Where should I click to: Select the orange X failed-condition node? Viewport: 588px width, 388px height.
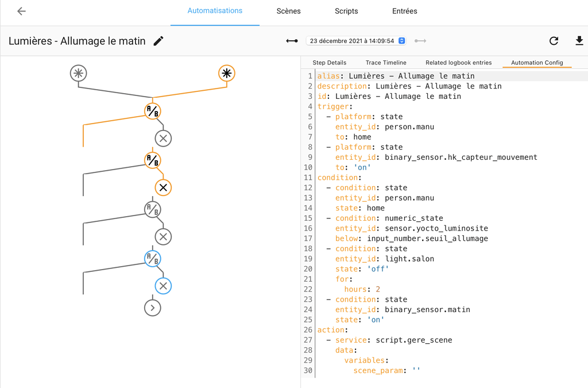tap(163, 187)
